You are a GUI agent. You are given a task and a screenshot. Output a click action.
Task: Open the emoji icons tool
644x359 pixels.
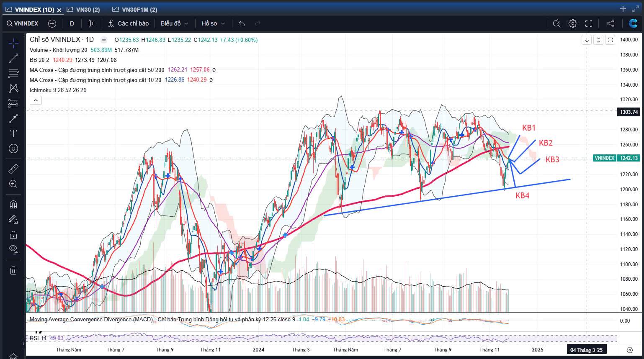click(x=13, y=149)
